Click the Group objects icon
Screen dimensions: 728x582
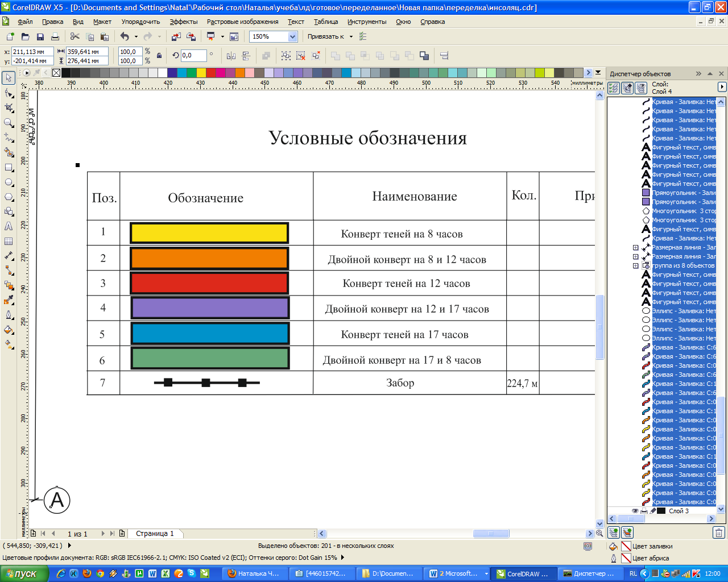pos(286,56)
